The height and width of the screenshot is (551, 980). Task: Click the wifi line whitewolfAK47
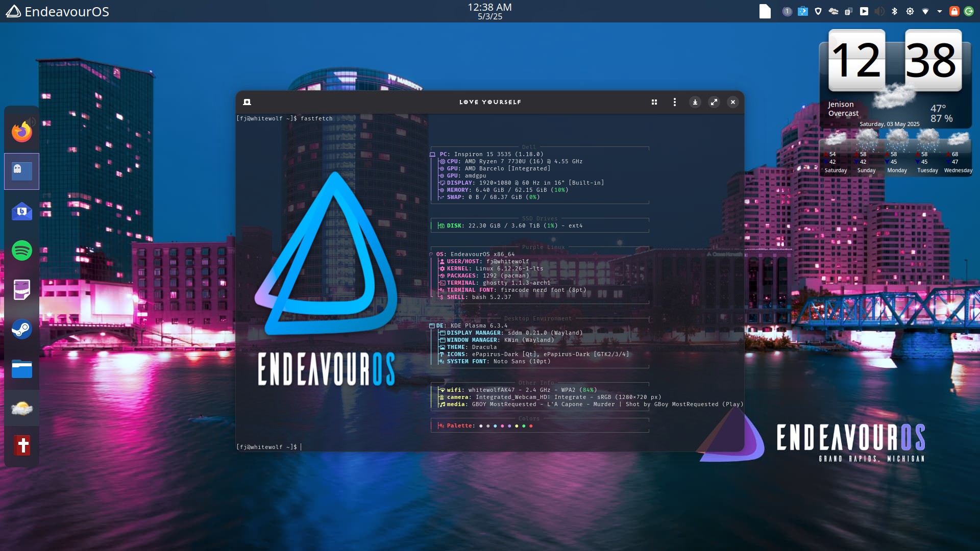point(518,390)
